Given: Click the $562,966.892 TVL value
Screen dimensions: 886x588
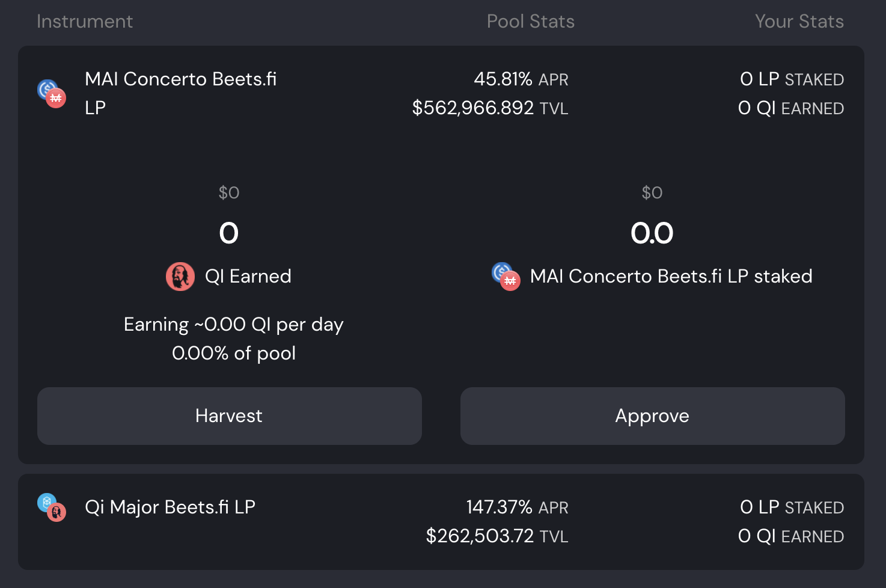Looking at the screenshot, I should click(489, 108).
